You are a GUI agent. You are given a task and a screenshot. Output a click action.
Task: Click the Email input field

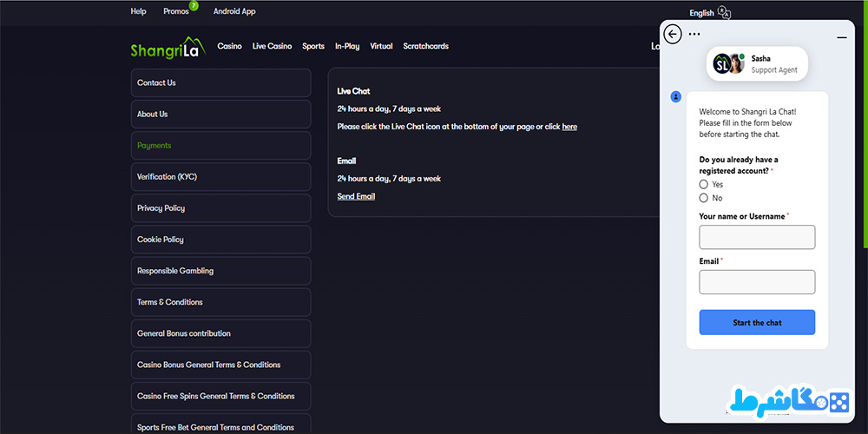click(757, 282)
